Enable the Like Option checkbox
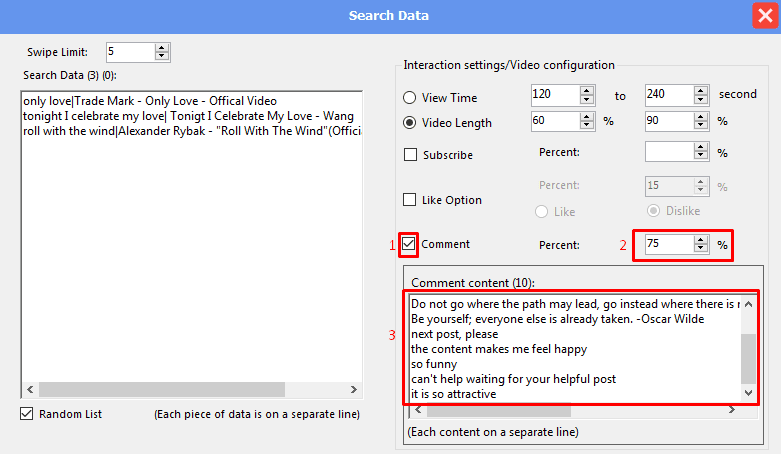The width and height of the screenshot is (781, 454). (409, 200)
